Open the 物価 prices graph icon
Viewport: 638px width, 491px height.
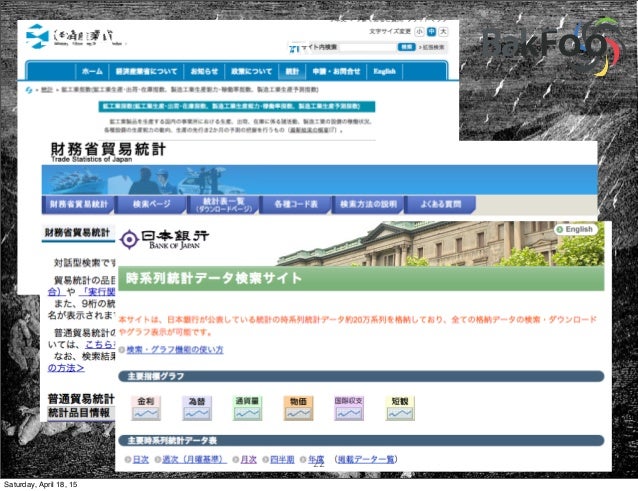pyautogui.click(x=298, y=408)
